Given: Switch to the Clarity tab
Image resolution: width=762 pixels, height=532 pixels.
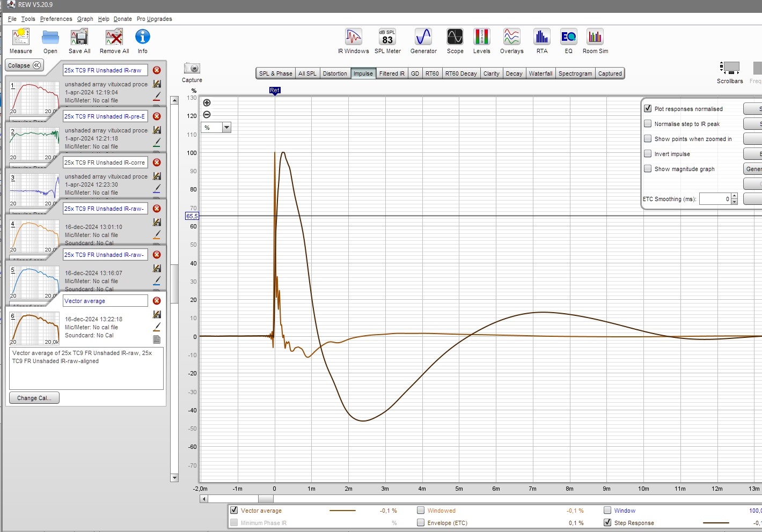Looking at the screenshot, I should point(491,73).
